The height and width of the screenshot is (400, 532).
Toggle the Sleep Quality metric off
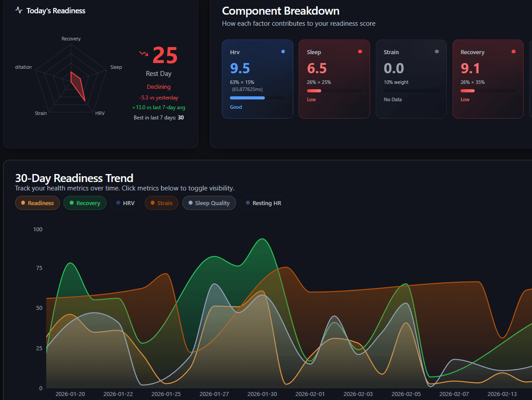(x=209, y=203)
